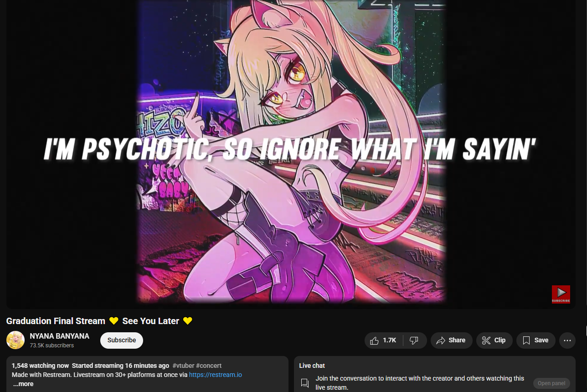The height and width of the screenshot is (392, 587).
Task: Open the Share arrow option
Action: click(451, 340)
